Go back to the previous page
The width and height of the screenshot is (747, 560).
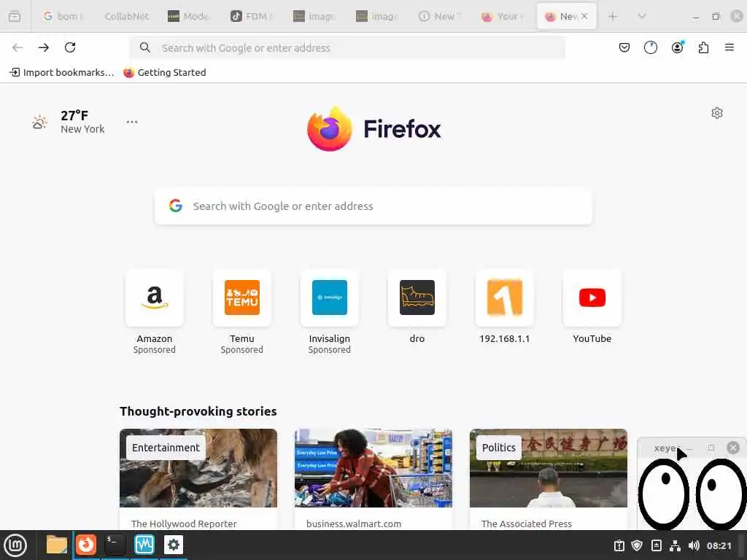pos(18,47)
